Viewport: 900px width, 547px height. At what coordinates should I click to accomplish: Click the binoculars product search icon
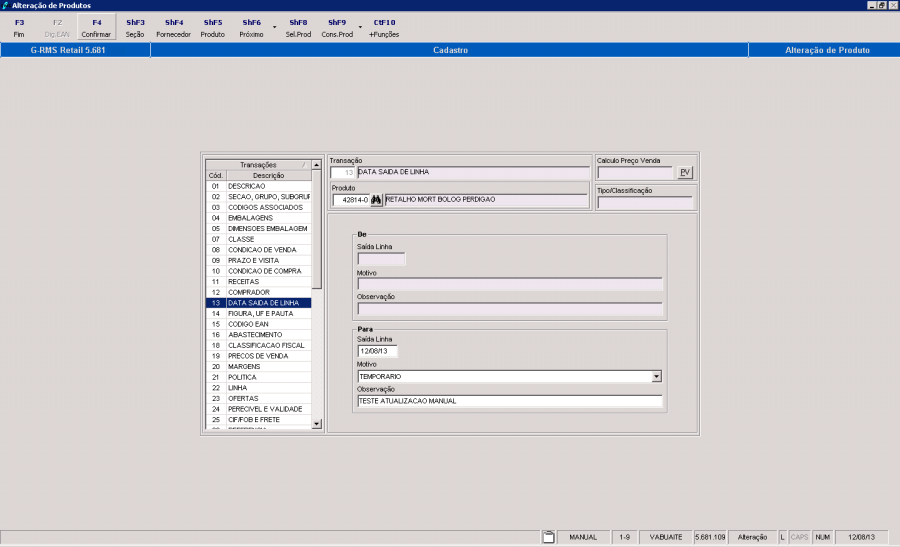coord(376,200)
